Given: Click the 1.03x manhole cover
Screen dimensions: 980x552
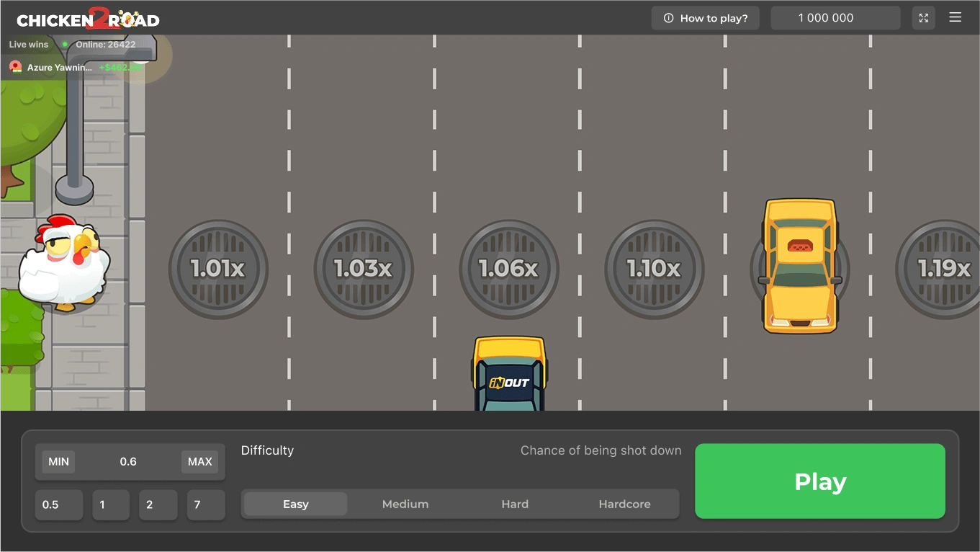Looking at the screenshot, I should pos(364,269).
